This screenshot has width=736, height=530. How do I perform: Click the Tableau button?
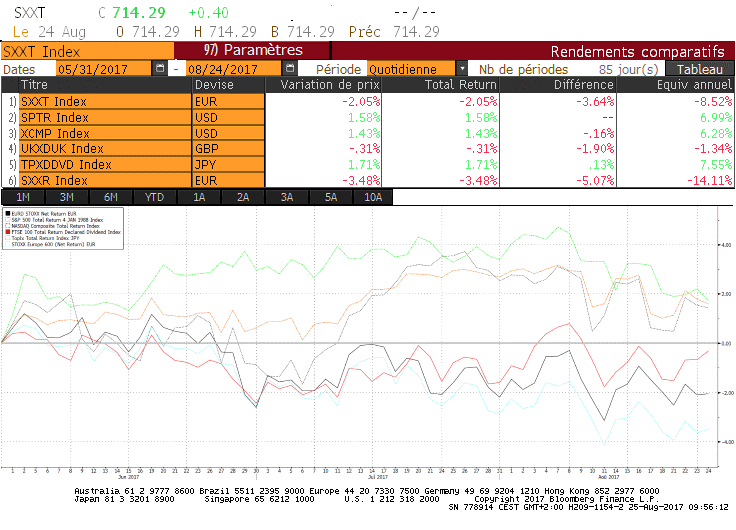[x=699, y=69]
